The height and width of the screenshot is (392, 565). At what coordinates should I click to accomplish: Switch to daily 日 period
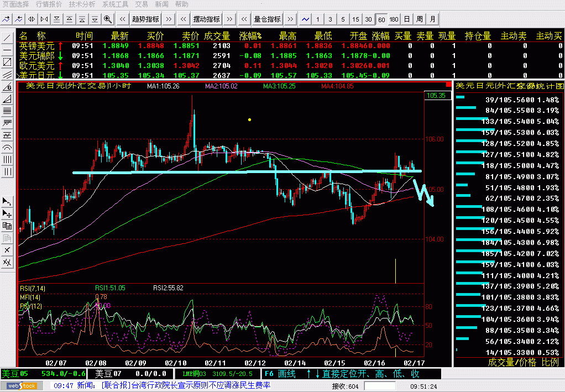[406, 19]
